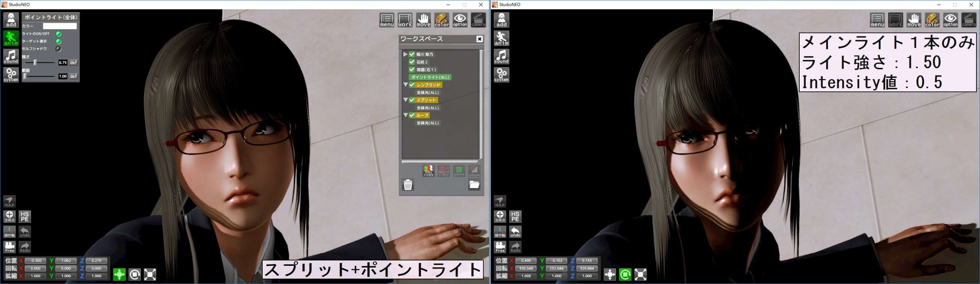The height and width of the screenshot is (284, 980).
Task: Open the system settings in left window
Action: pos(11,75)
